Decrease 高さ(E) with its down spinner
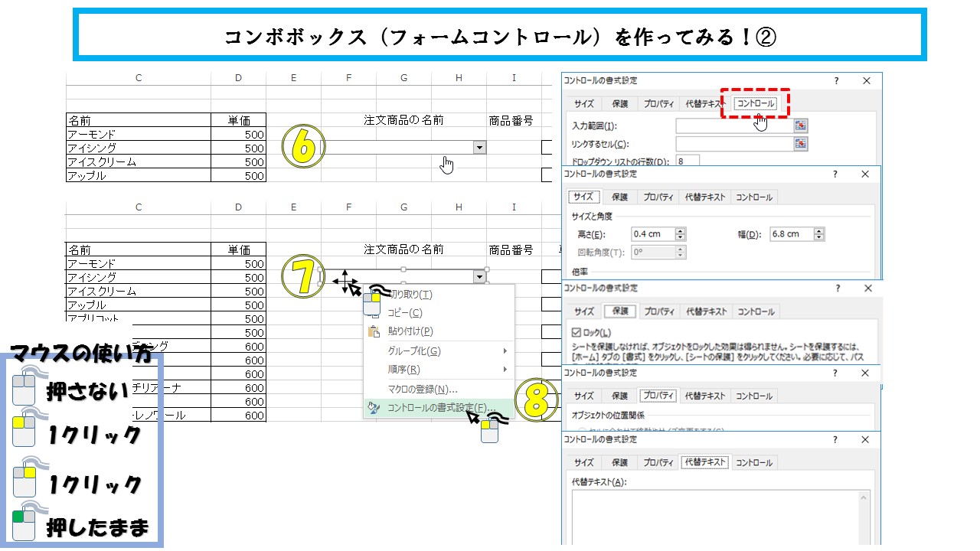980x551 pixels. 681,238
